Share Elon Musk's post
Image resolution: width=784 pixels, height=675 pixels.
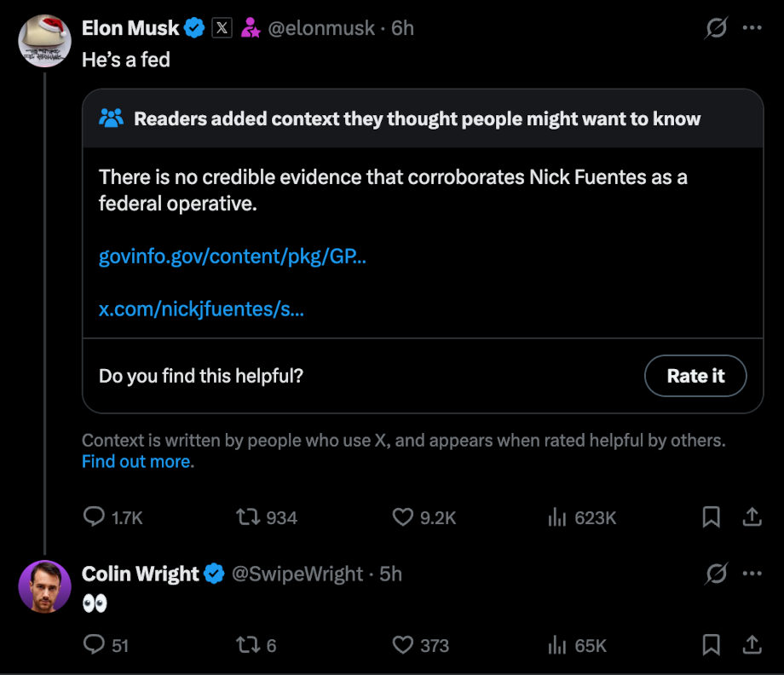752,517
